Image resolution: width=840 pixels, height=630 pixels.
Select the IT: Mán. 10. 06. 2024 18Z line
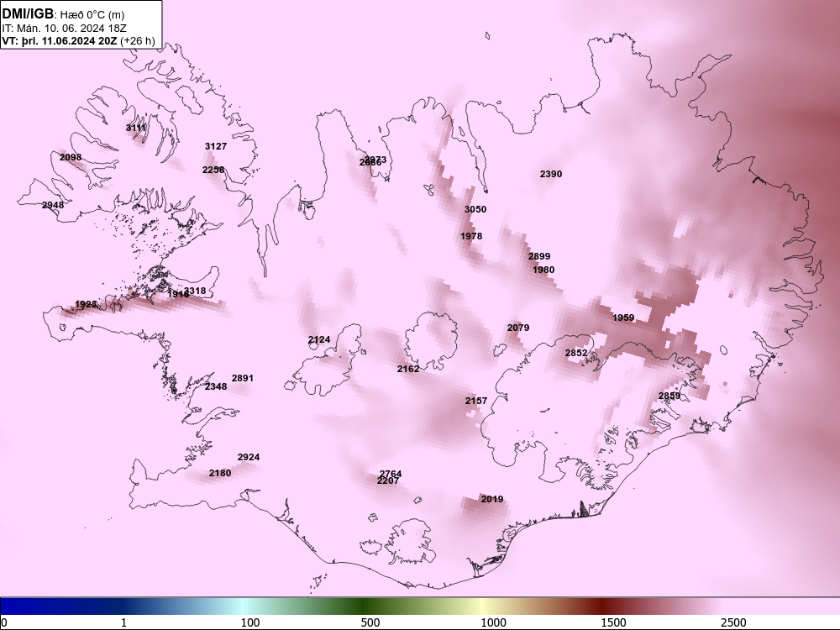pyautogui.click(x=65, y=29)
